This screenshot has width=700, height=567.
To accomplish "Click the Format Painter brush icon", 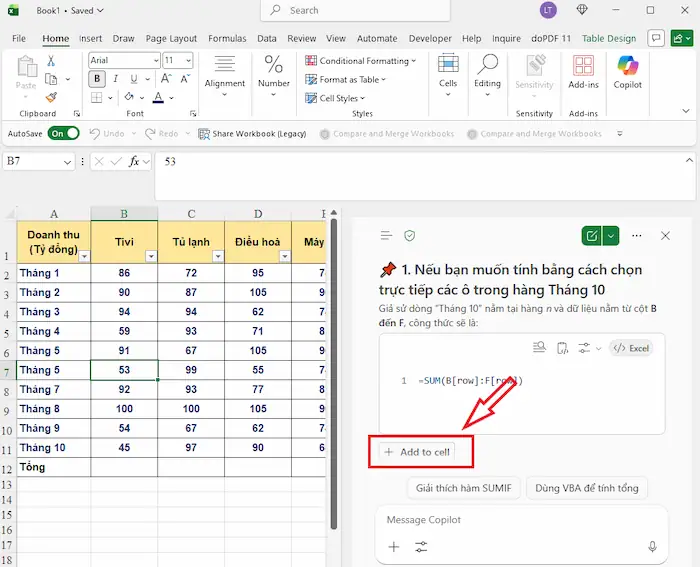I will click(51, 98).
